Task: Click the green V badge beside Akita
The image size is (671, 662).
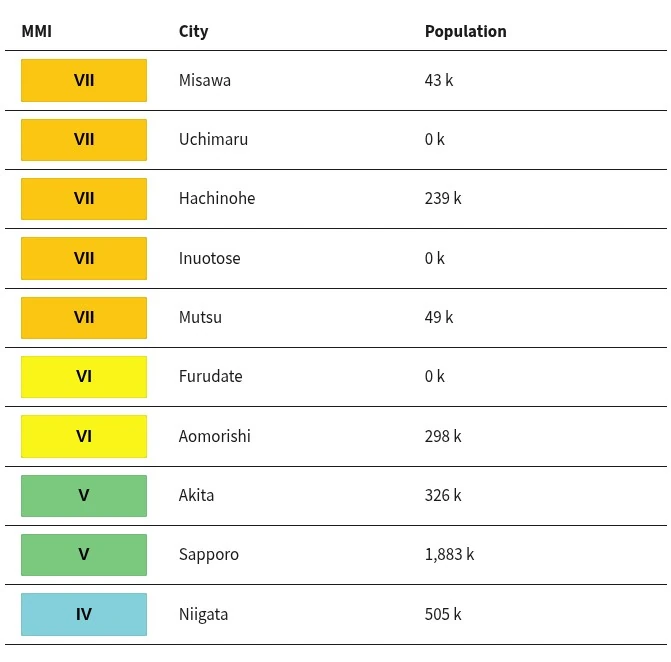Action: [x=84, y=496]
